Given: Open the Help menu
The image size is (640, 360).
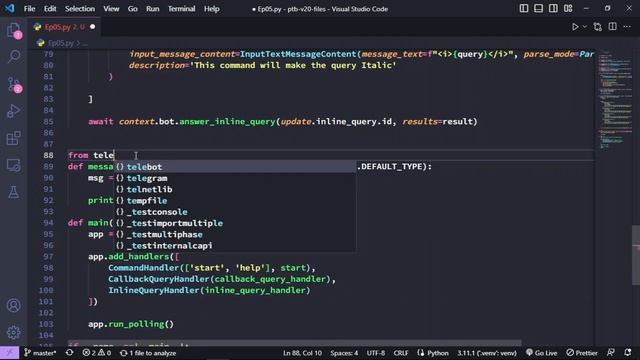Looking at the screenshot, I should pyautogui.click(x=211, y=9).
